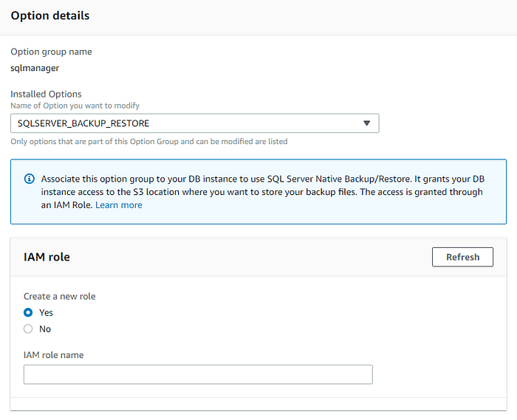Click the Create a new role label
Screen dimensions: 517x420
click(x=60, y=297)
